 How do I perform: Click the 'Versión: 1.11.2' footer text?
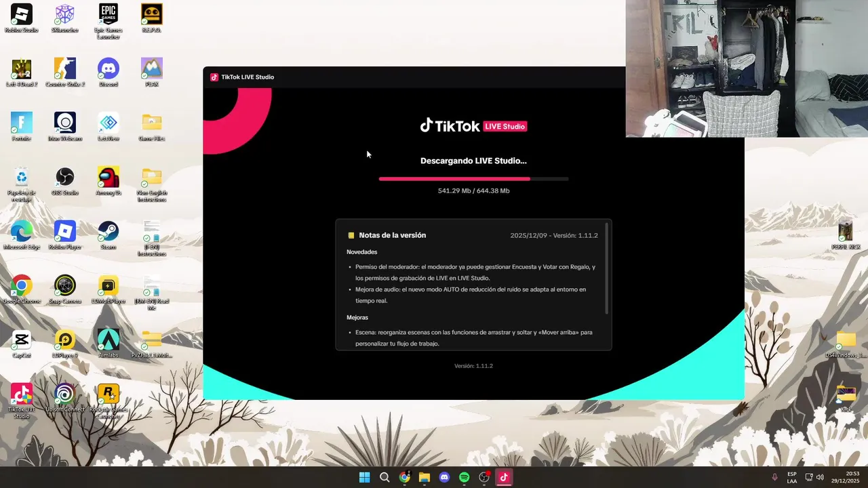point(473,366)
